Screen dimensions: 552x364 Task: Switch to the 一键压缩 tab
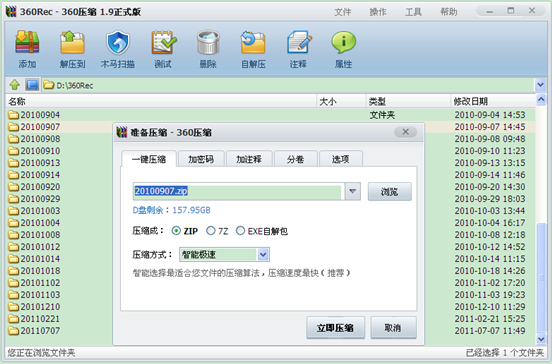coord(149,159)
